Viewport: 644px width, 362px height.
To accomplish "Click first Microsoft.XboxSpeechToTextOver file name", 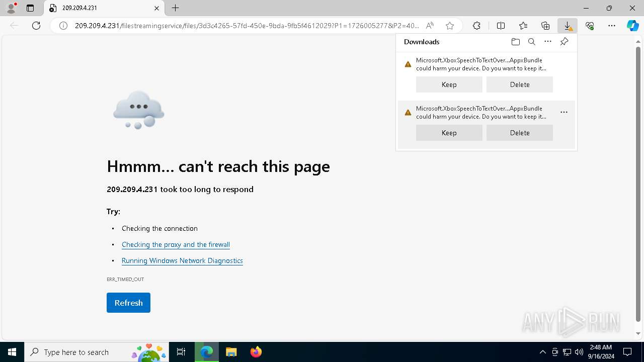I will (x=479, y=60).
